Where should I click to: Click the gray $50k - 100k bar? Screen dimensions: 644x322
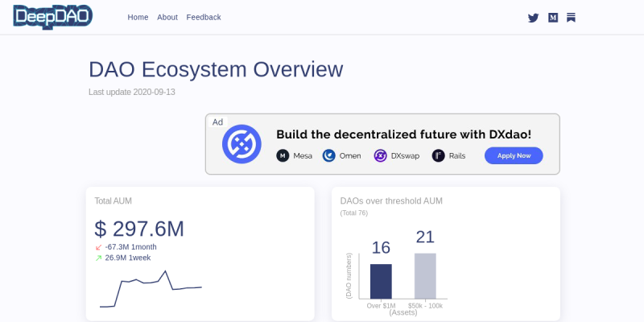(425, 276)
